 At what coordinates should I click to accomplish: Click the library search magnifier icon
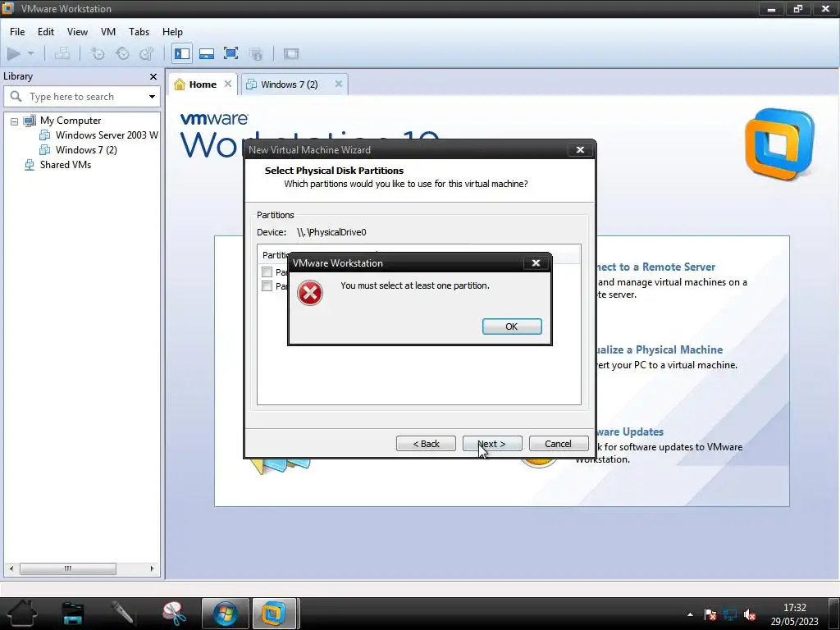click(x=16, y=97)
